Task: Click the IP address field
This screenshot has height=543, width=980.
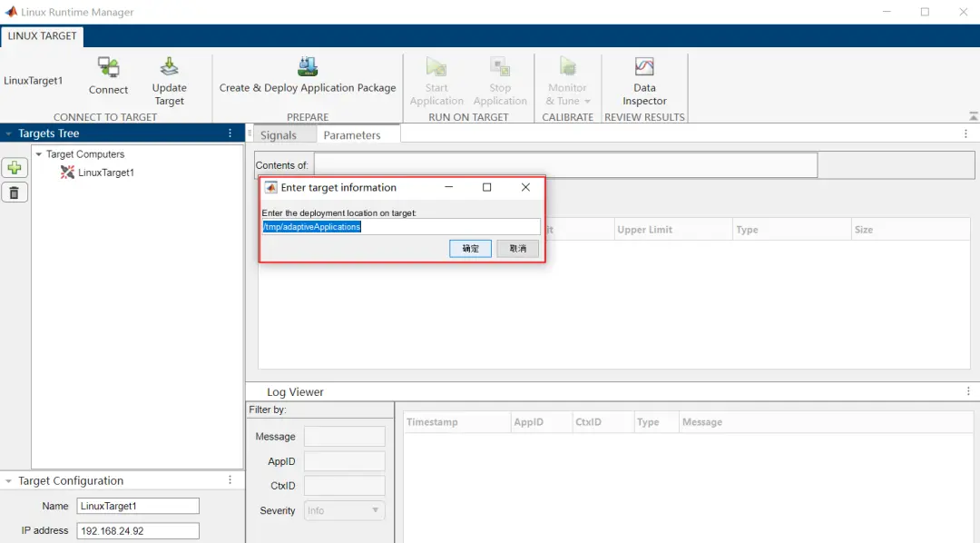Action: click(138, 530)
